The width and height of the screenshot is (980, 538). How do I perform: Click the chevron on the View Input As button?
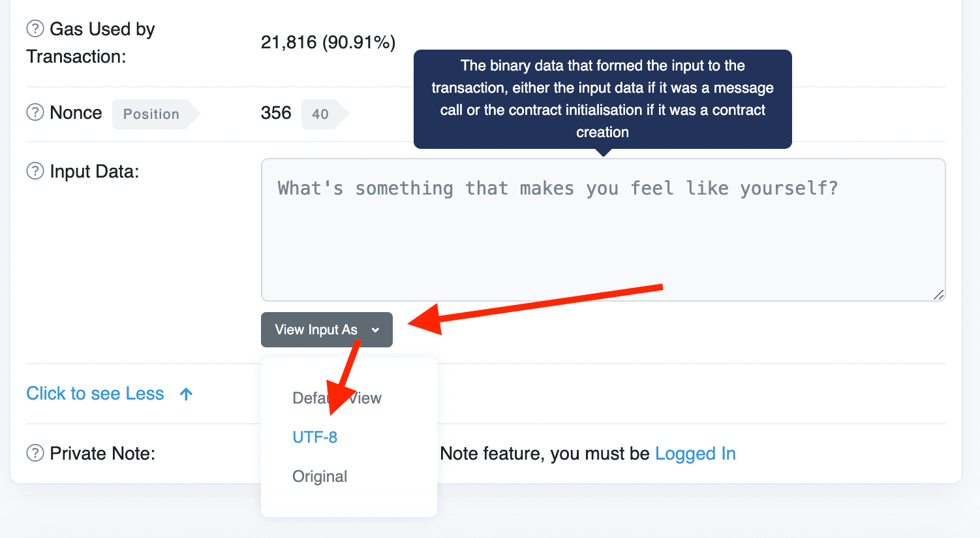point(375,330)
